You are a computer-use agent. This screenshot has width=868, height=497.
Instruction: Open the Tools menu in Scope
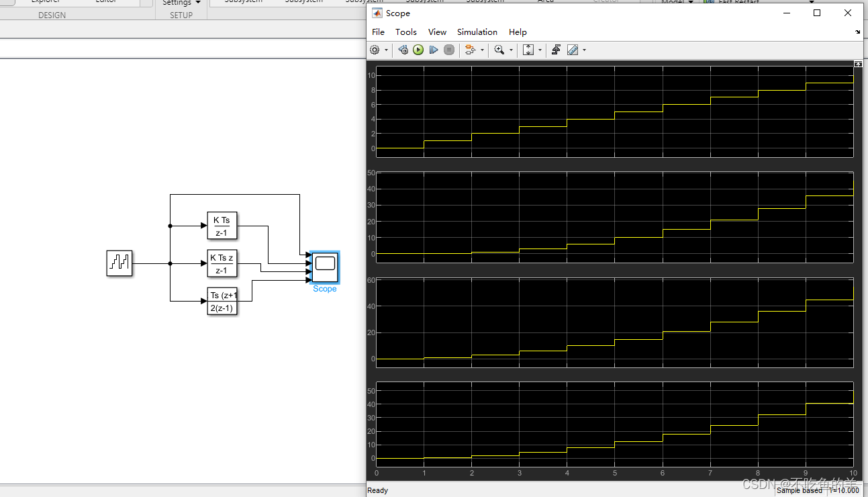coord(405,32)
